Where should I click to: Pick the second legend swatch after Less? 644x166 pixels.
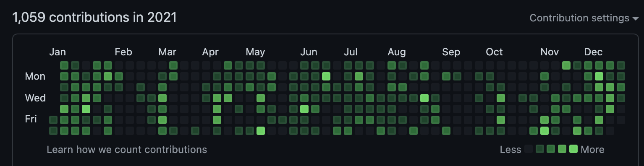(540, 149)
